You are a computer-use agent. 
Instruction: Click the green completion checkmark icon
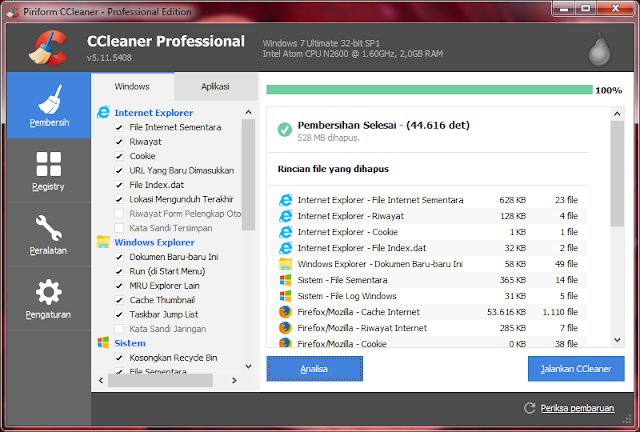coord(284,130)
